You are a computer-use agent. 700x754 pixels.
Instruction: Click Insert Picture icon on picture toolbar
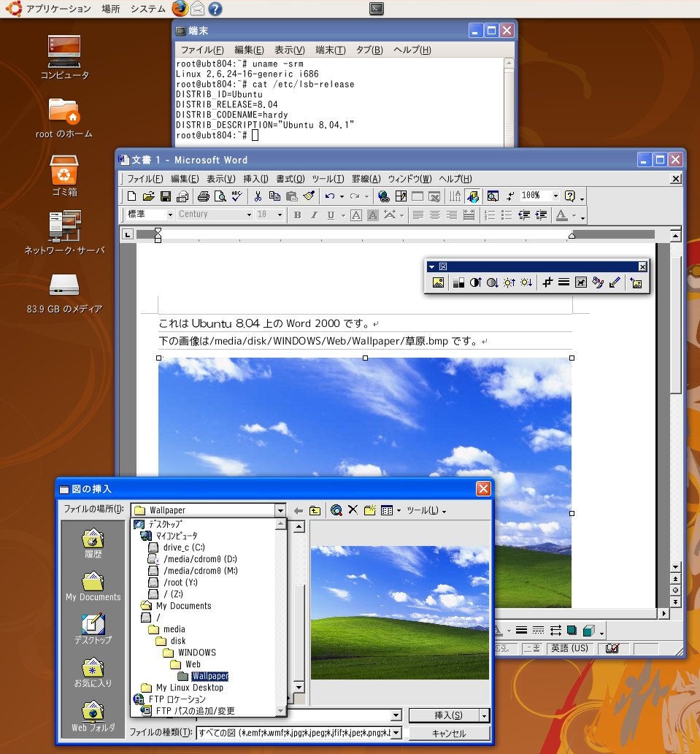pyautogui.click(x=438, y=282)
